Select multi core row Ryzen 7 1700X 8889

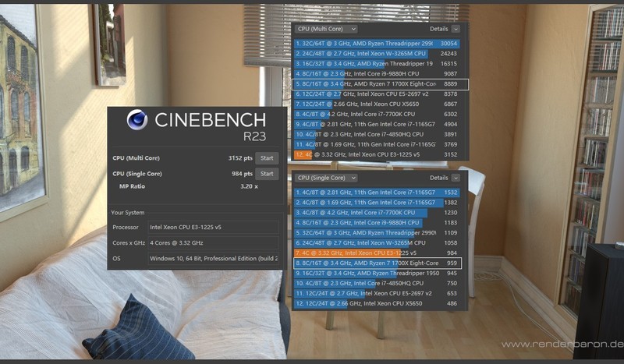[381, 84]
